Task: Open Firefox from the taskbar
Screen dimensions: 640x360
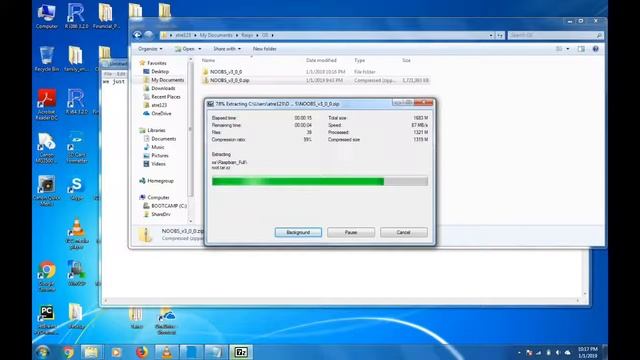Action: (x=142, y=352)
